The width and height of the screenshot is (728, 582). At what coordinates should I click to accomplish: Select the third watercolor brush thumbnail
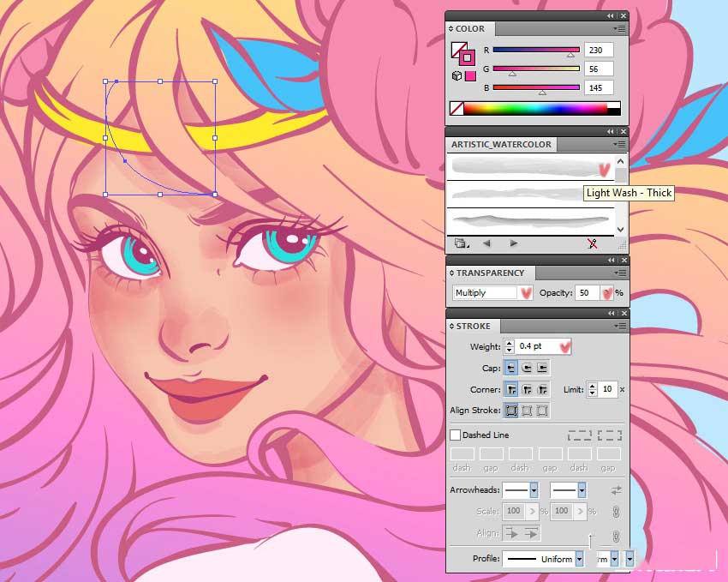point(531,221)
